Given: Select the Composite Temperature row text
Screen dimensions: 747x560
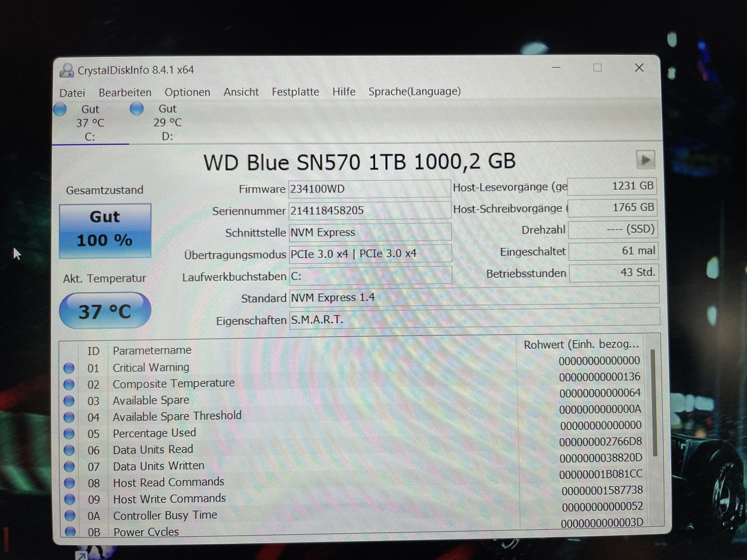Looking at the screenshot, I should coord(174,383).
